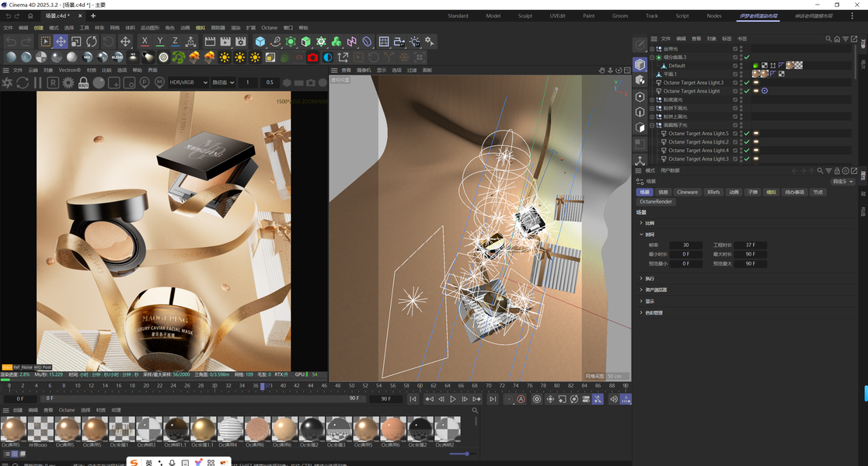Open the Octane menu in main menu bar
This screenshot has width=868, height=466.
[269, 28]
